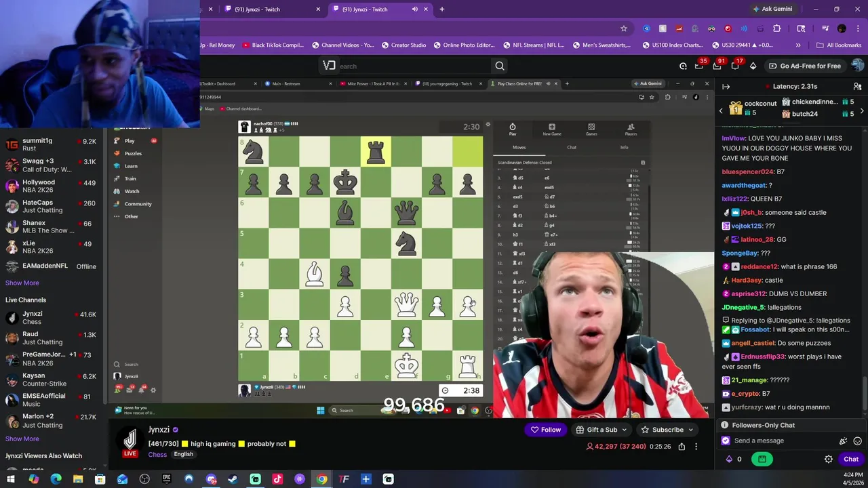
Task: Open channel points bits balance icon
Action: pyautogui.click(x=730, y=459)
